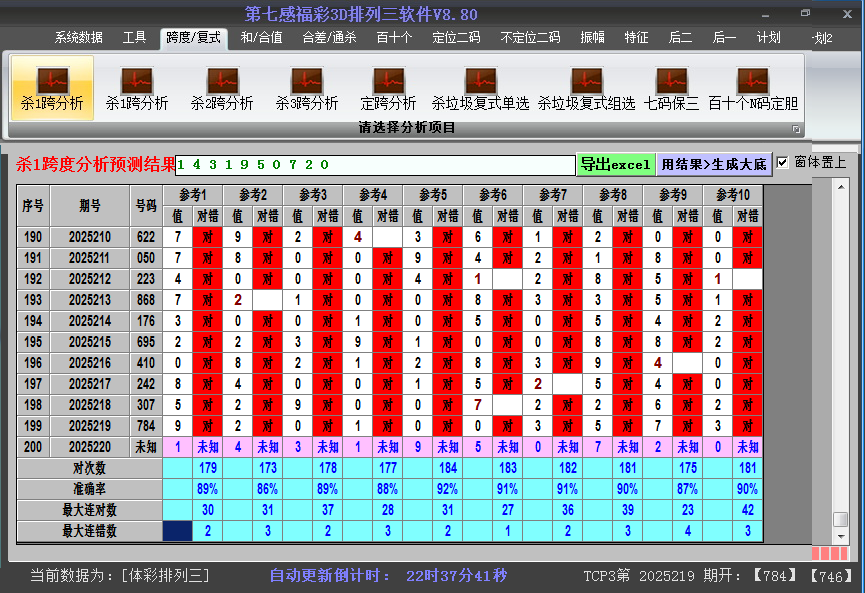Screen dimensions: 865x593
Task: Open the 杀垃圾复式单选 icon
Action: [x=480, y=88]
